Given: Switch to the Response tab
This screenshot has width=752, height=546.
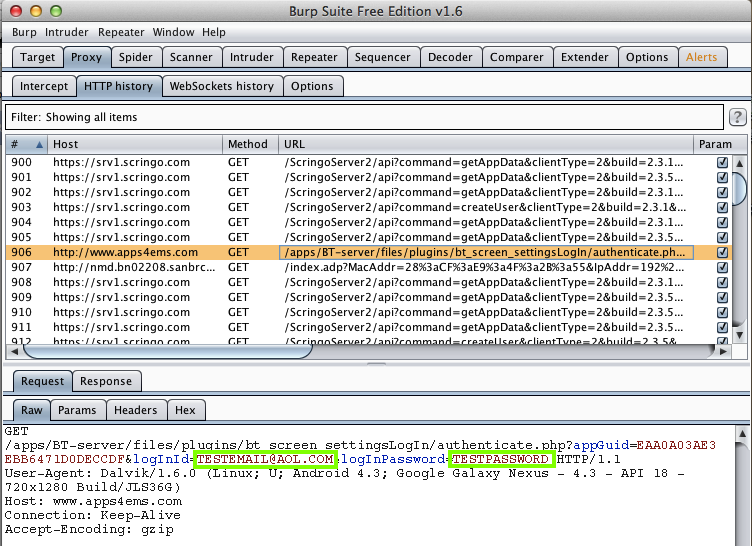Looking at the screenshot, I should [x=106, y=381].
